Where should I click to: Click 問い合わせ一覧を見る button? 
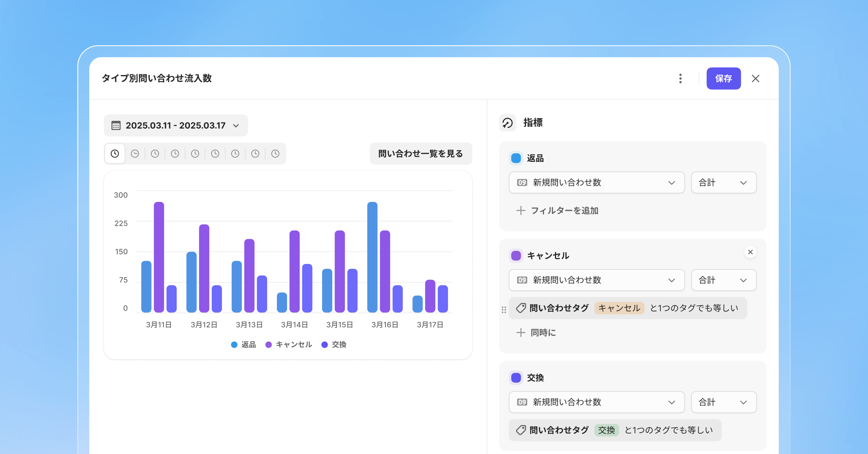pyautogui.click(x=421, y=154)
